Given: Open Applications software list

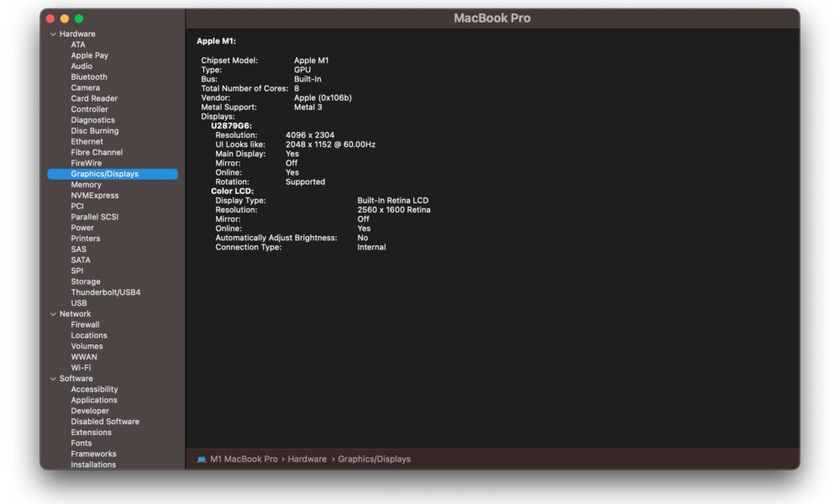Looking at the screenshot, I should click(x=94, y=400).
